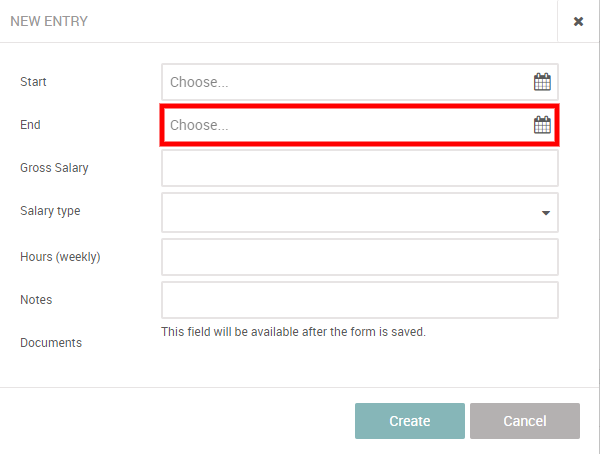Viewport: 600px width, 454px height.
Task: Select the Gross Salary label
Action: coord(54,168)
